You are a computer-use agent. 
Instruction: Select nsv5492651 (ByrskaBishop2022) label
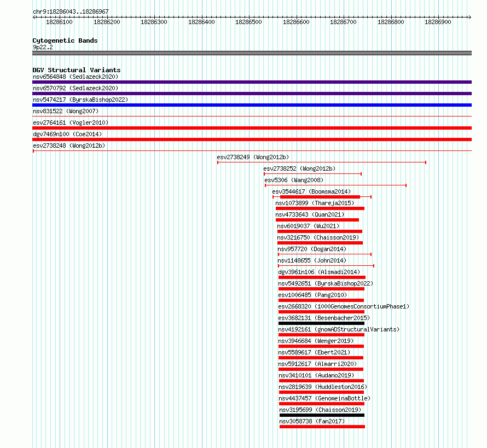[326, 283]
